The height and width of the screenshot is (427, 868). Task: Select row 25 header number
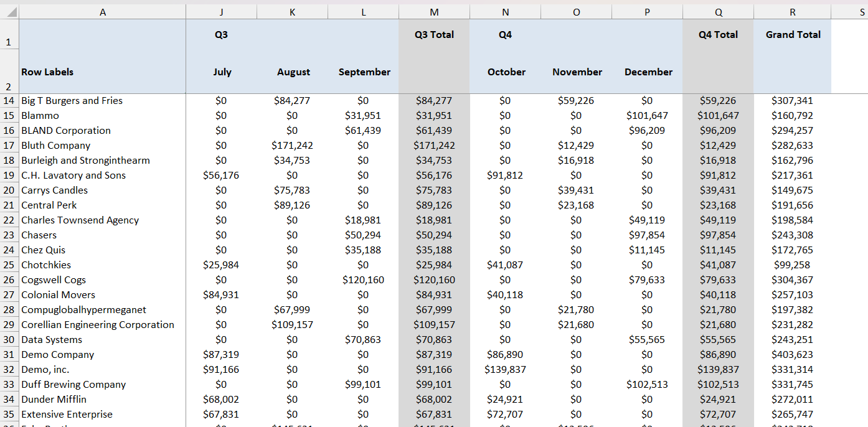[9, 265]
